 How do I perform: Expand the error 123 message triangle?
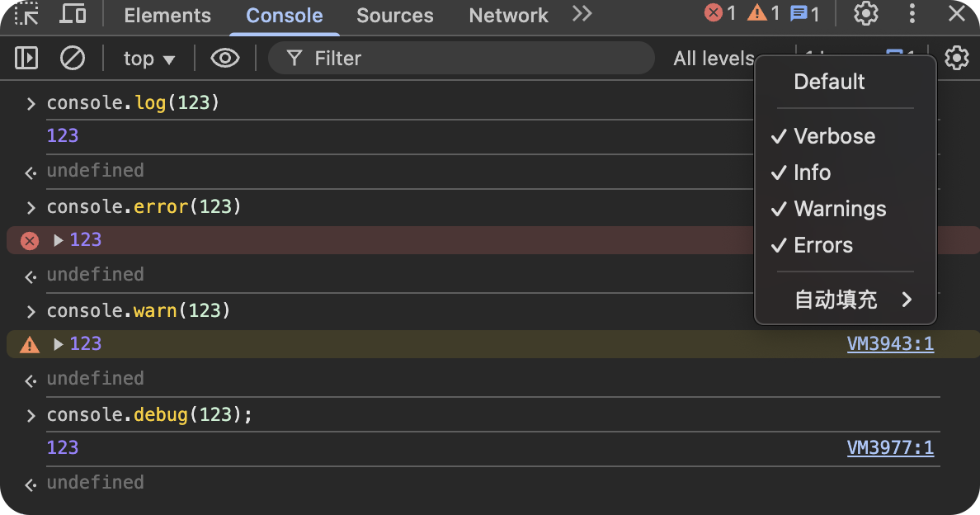(x=59, y=240)
